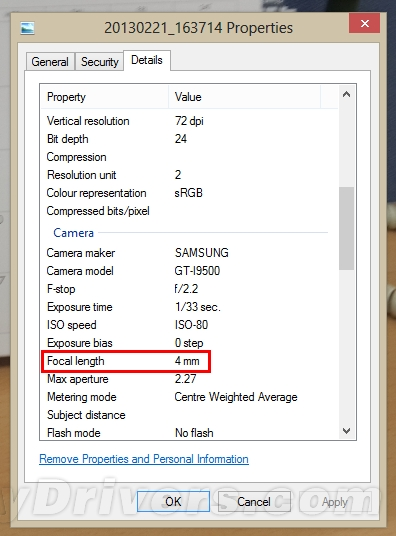Select the Vertical resolution row

click(189, 121)
